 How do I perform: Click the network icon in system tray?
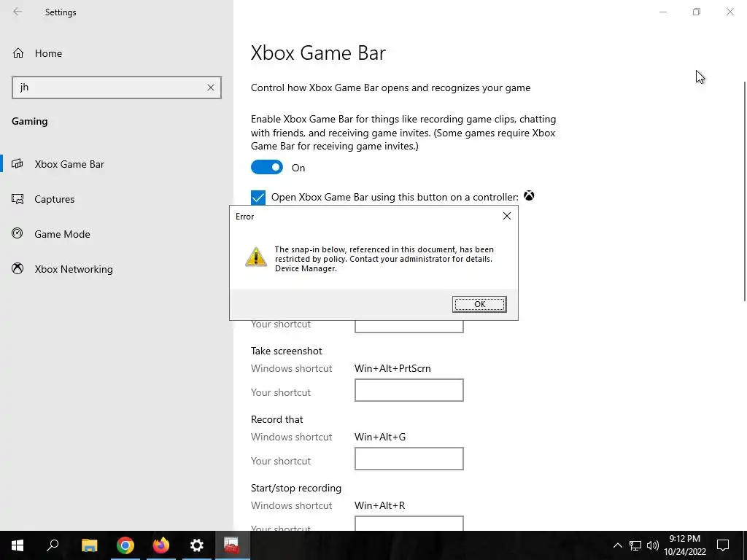635,545
